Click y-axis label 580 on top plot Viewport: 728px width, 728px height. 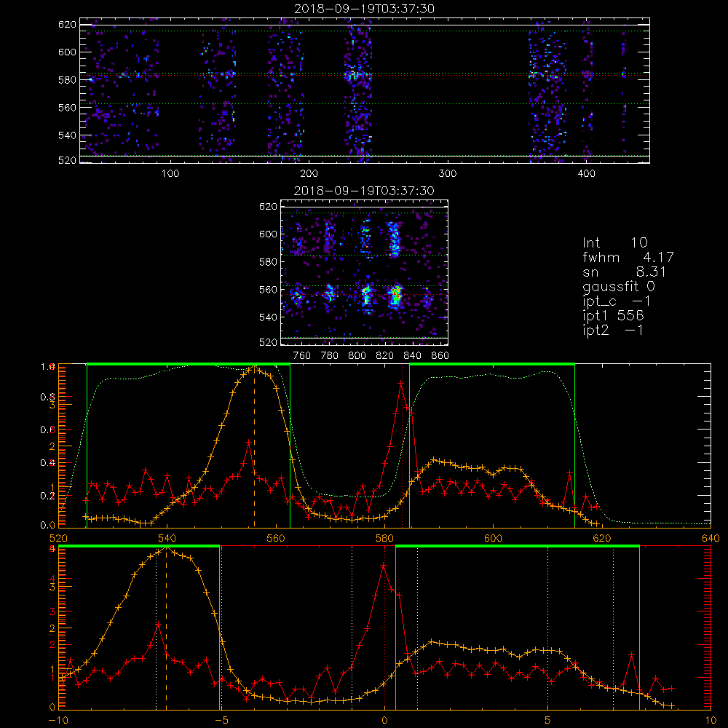tap(67, 80)
